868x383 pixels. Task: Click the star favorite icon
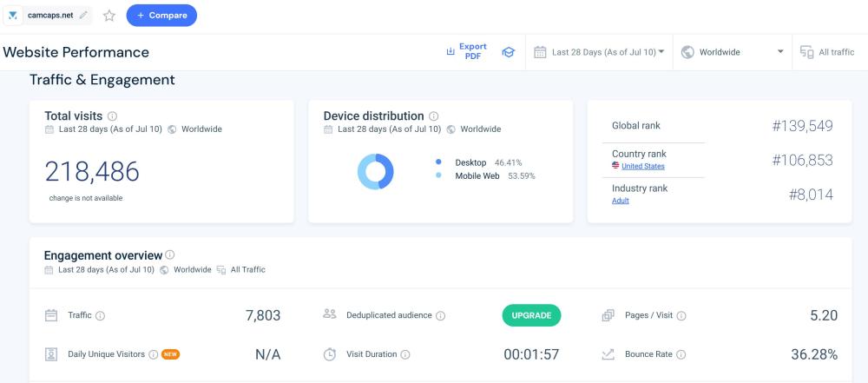pyautogui.click(x=109, y=15)
